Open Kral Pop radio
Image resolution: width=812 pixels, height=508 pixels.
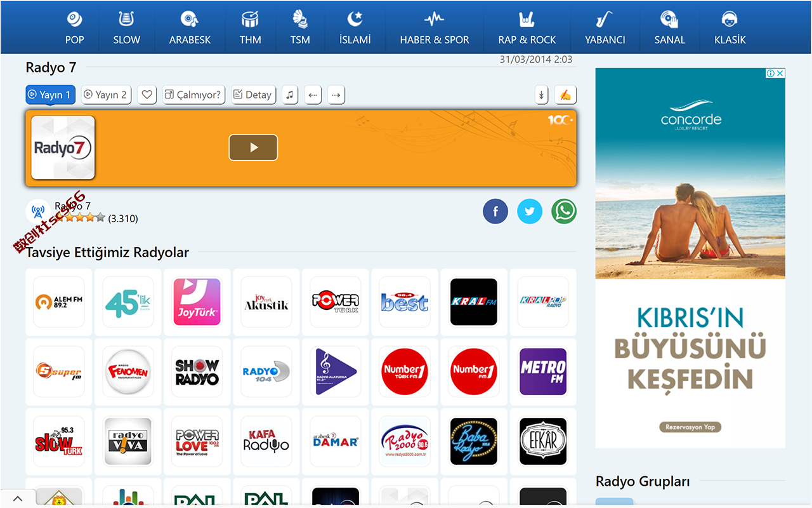543,302
